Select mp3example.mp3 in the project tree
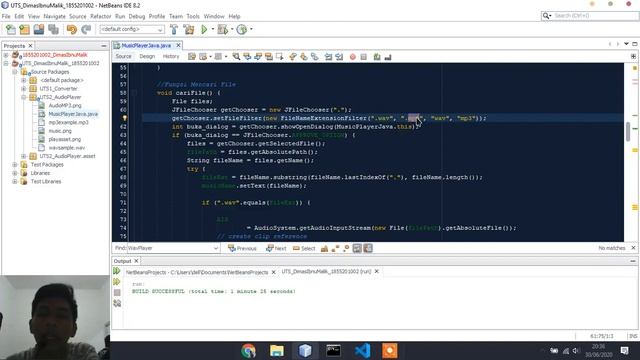The height and width of the screenshot is (360, 640). (68, 122)
